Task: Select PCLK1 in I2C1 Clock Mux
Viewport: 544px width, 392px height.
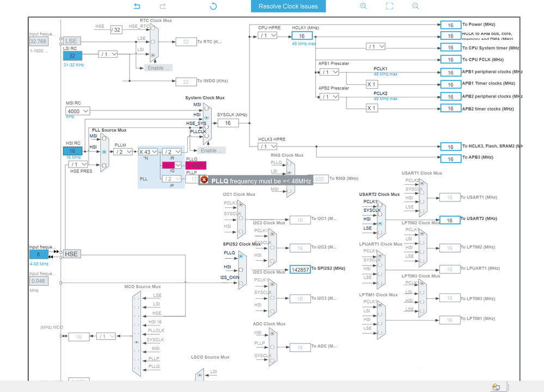Action: pos(241,205)
